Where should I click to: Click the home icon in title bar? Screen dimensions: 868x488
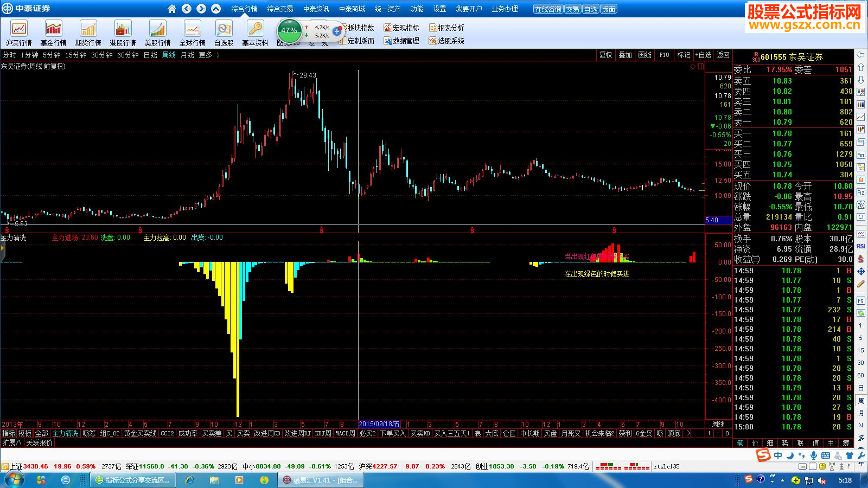click(x=172, y=9)
